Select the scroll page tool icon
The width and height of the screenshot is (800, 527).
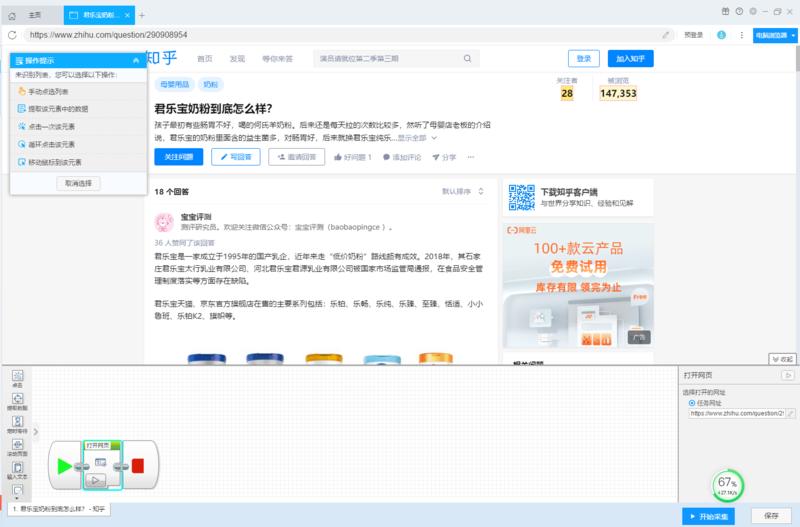coord(17,447)
